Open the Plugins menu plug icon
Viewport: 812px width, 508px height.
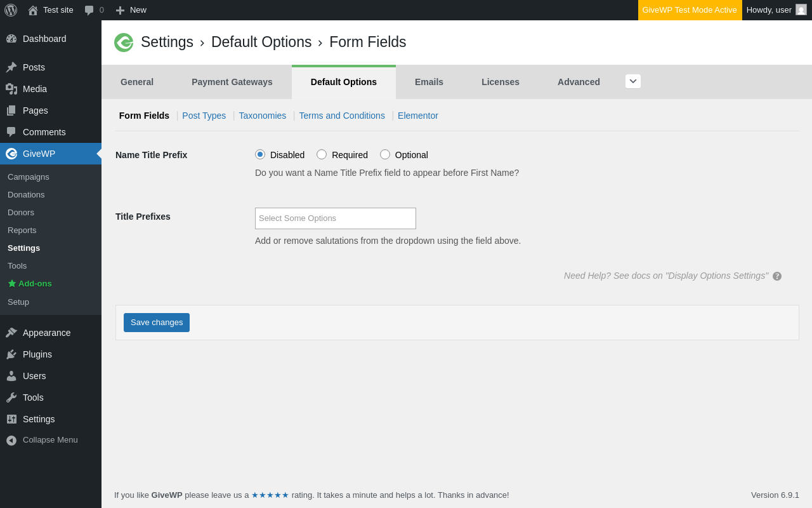[x=11, y=354]
